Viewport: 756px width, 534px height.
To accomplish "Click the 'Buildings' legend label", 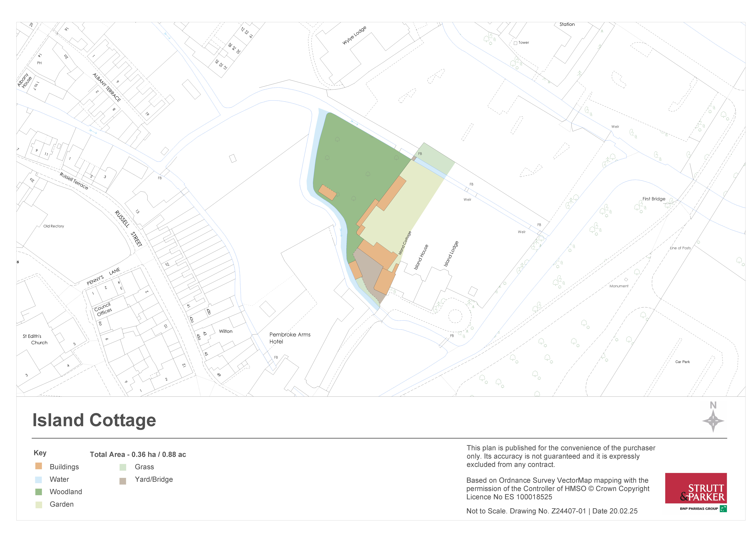I will [x=64, y=467].
